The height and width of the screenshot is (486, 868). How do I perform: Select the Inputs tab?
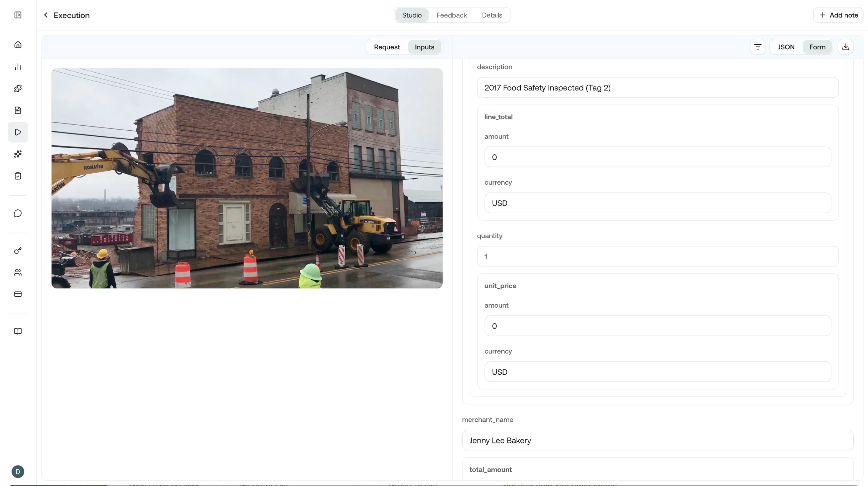point(424,47)
